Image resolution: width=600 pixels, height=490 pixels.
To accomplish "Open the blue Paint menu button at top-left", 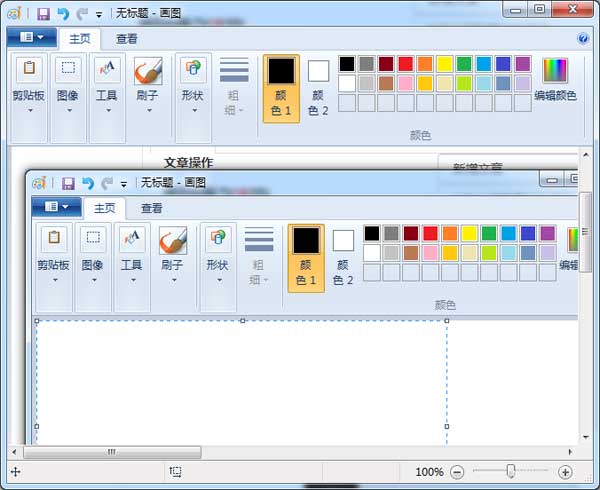I will tap(31, 38).
